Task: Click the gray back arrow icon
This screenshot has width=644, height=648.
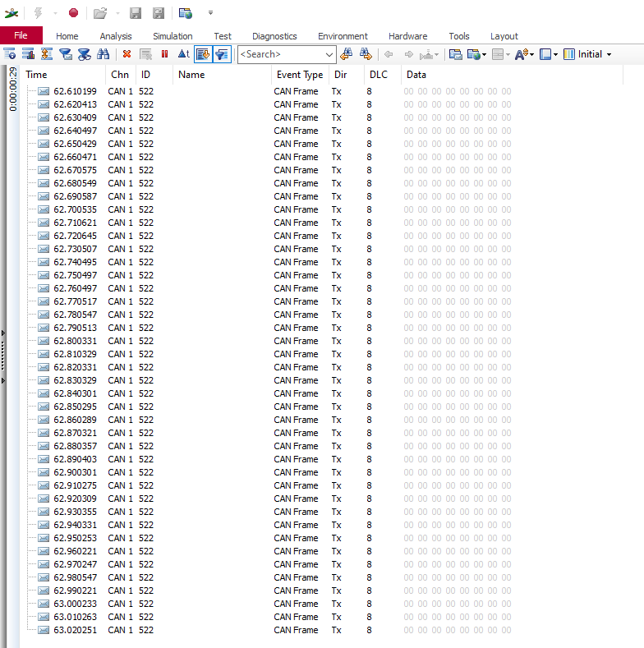Action: 389,54
